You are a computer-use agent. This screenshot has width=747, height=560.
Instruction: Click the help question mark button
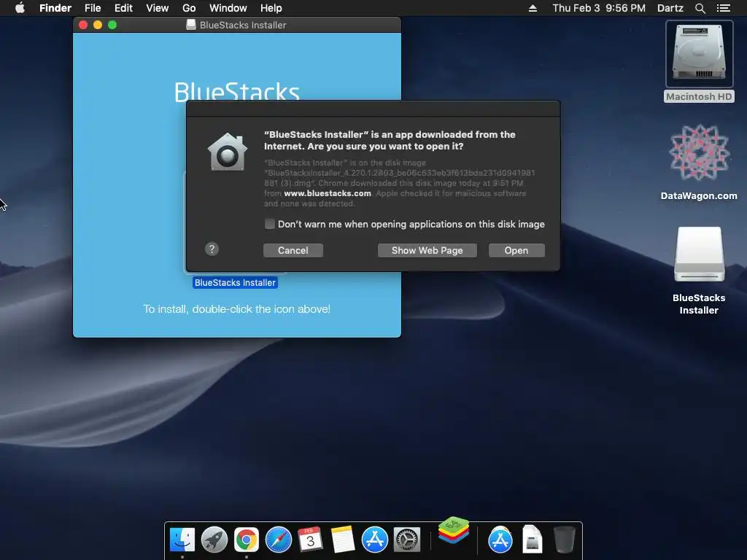click(x=212, y=249)
